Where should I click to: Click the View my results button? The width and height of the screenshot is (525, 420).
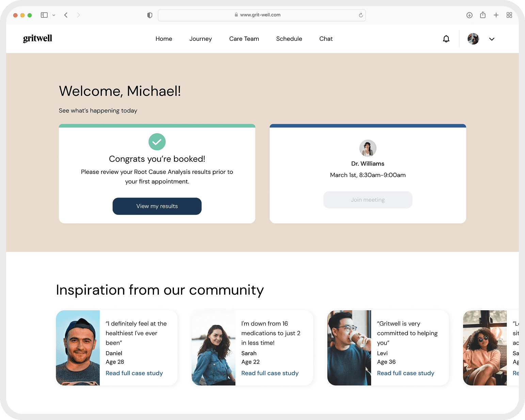pyautogui.click(x=157, y=206)
